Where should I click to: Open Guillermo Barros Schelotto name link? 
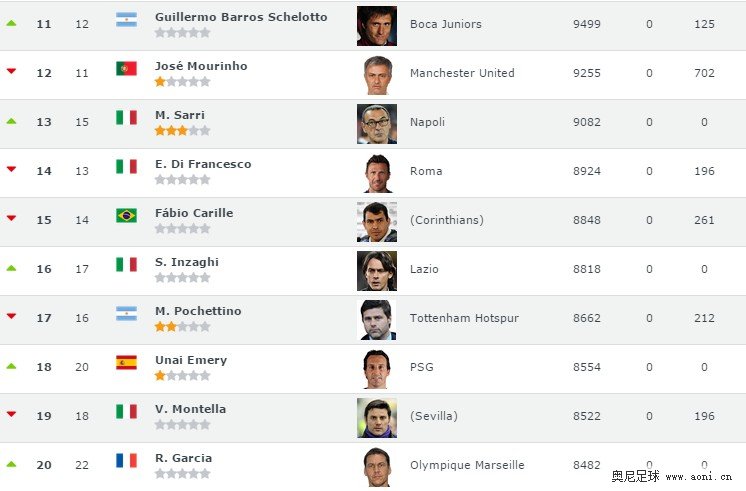241,17
